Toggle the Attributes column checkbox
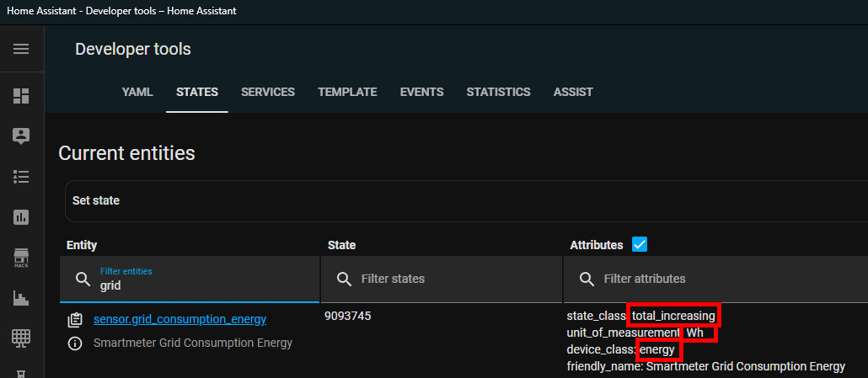The height and width of the screenshot is (378, 868). tap(640, 245)
